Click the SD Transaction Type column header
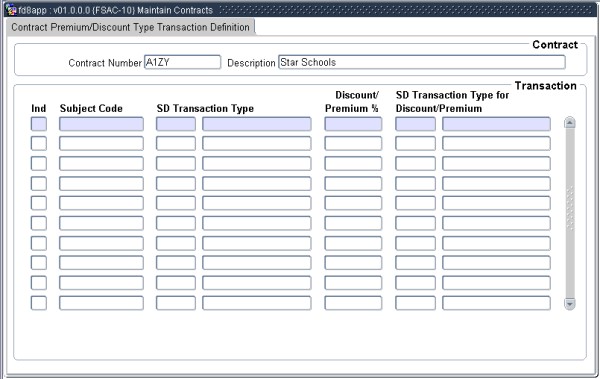This screenshot has width=600, height=379. pyautogui.click(x=205, y=108)
